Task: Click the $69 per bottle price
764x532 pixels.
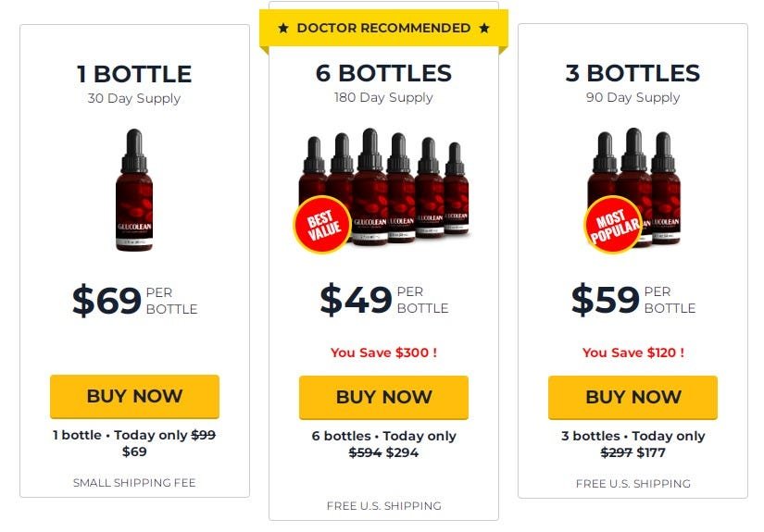Action: (x=134, y=301)
